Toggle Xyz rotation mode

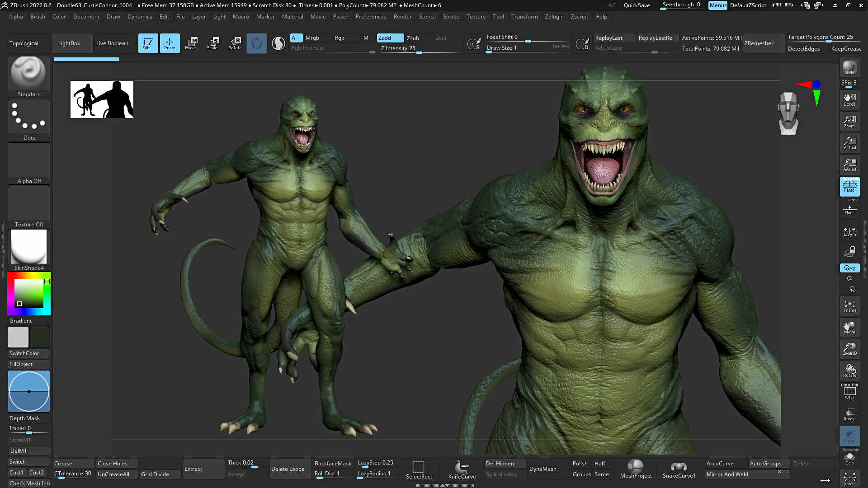point(849,268)
